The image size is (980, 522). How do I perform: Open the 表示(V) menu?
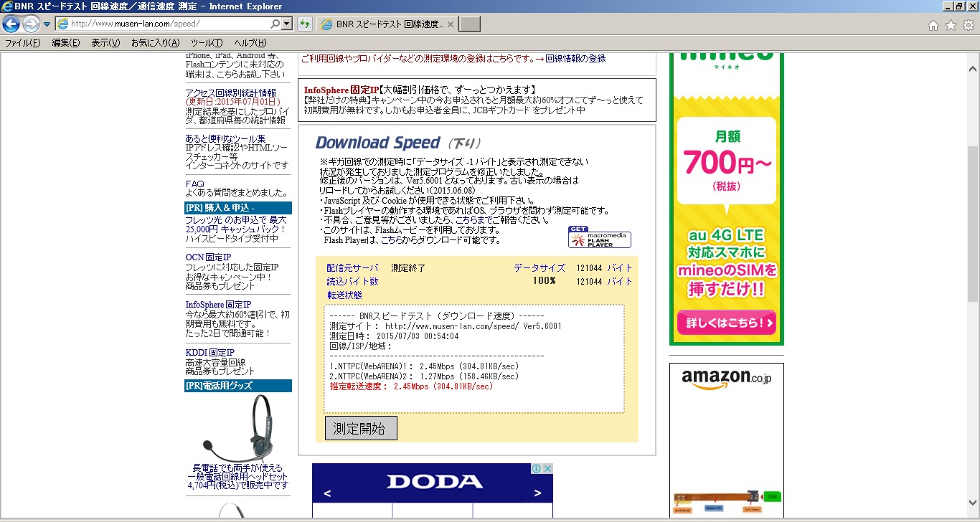(105, 43)
